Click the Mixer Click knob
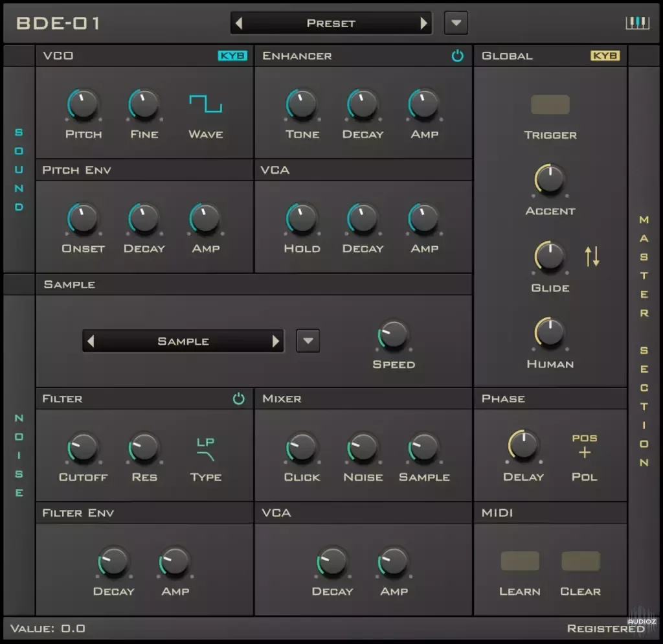Screen dimensions: 663x644 (x=302, y=447)
